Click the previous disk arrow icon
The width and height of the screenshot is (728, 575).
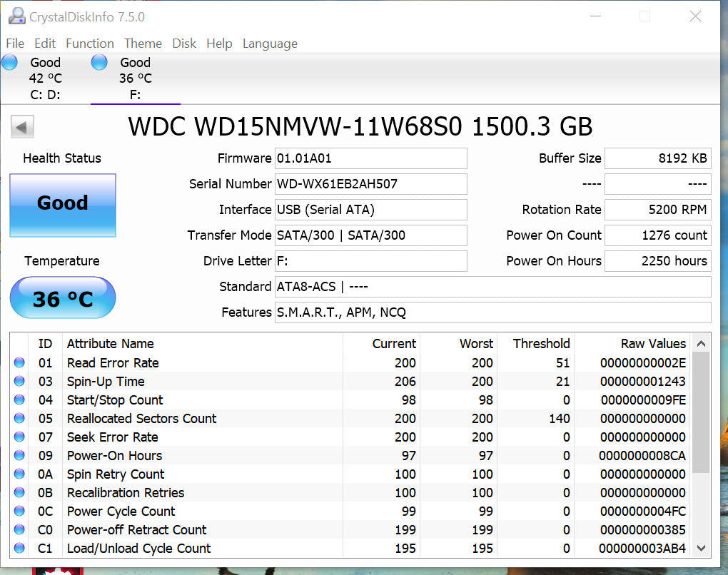tap(22, 128)
